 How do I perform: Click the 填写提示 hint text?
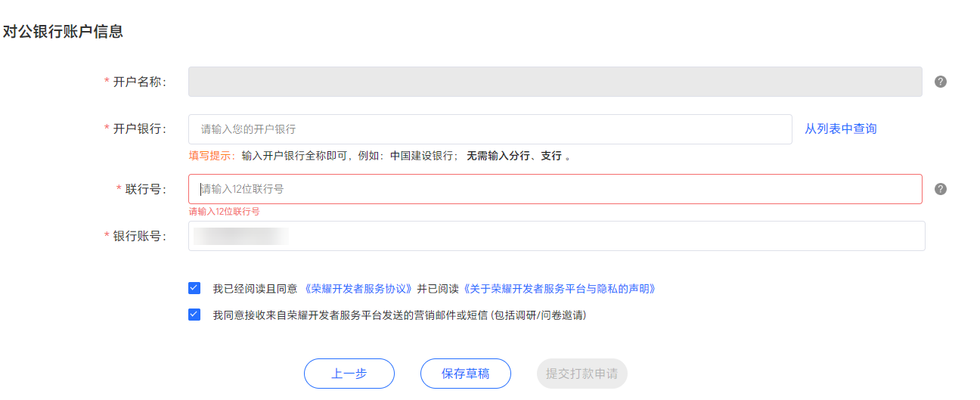click(212, 156)
